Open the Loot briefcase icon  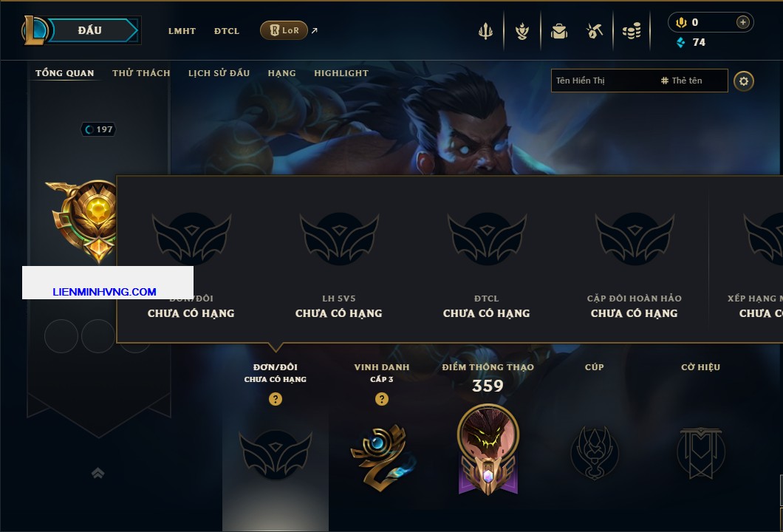coord(559,32)
